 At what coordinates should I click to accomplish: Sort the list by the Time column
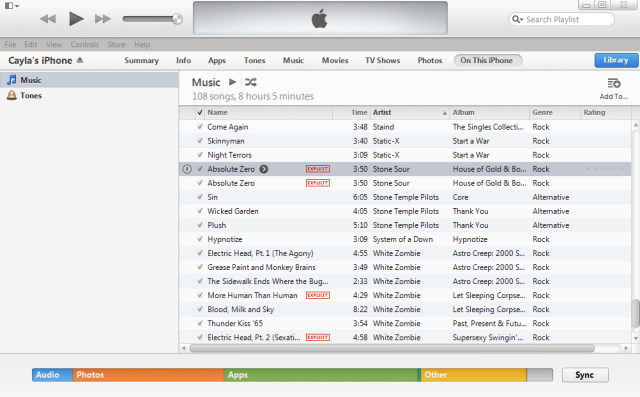click(x=351, y=112)
